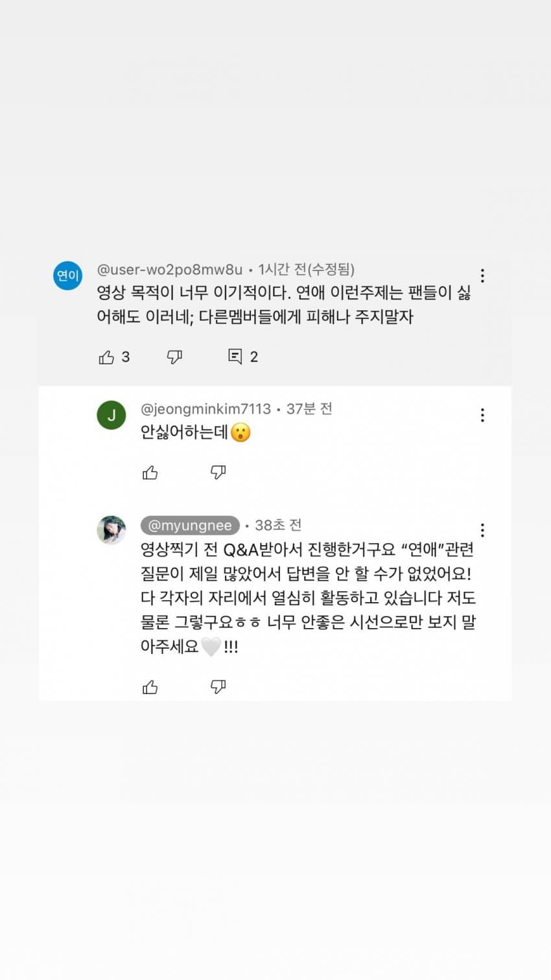Open the three-dot menu on @user-wo2po8mw8u's comment
The width and height of the screenshot is (551, 980).
pyautogui.click(x=482, y=276)
